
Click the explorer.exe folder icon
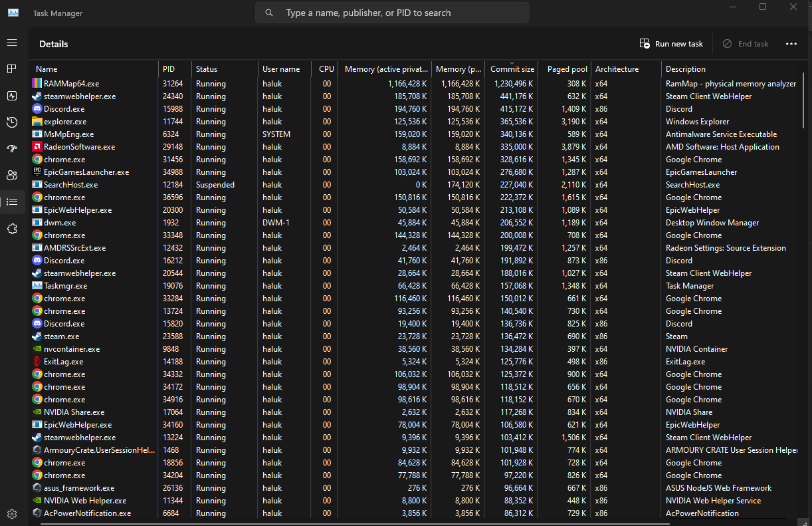tap(37, 122)
